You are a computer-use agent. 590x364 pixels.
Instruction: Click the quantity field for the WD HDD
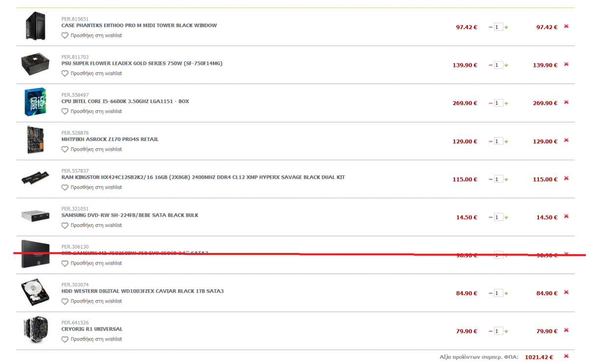click(499, 293)
